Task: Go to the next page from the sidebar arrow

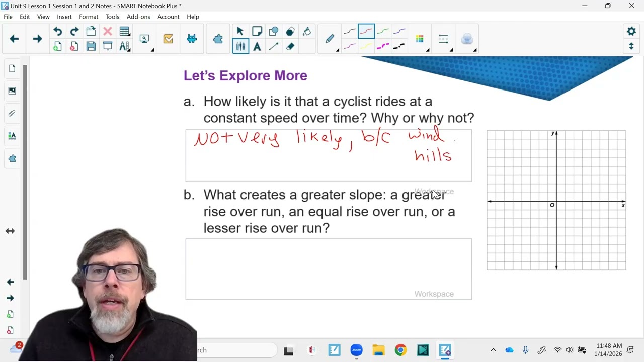Action: click(x=10, y=298)
